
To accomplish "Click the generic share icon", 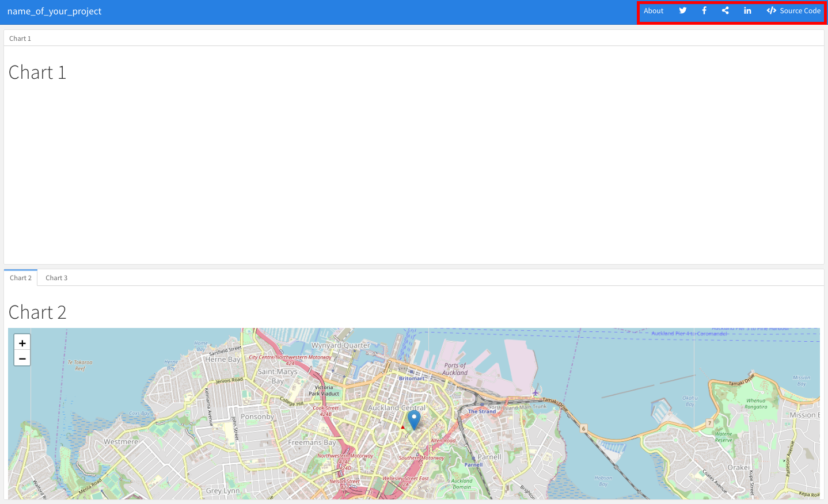I will tap(726, 11).
